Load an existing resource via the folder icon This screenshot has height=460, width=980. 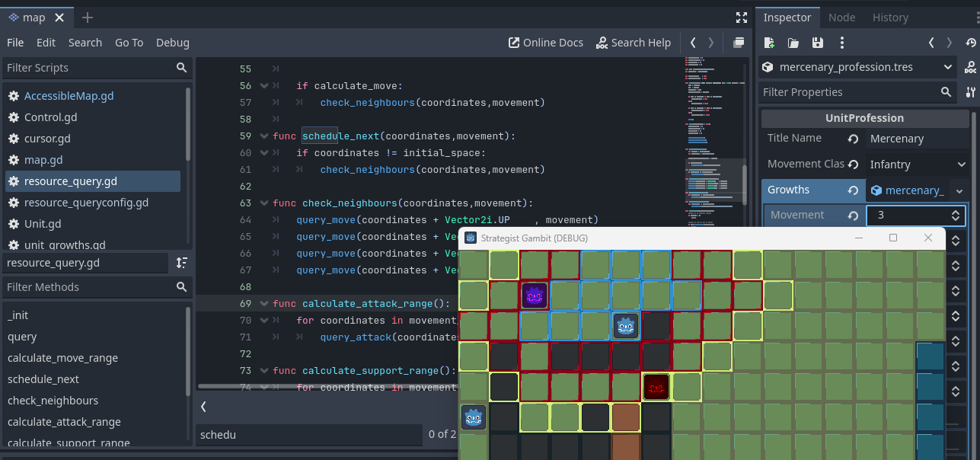point(793,43)
